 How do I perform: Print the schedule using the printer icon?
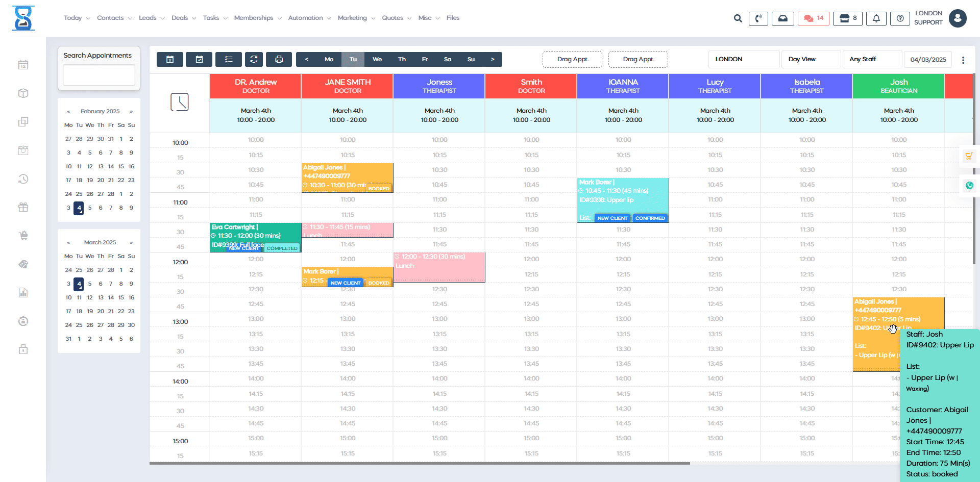279,59
